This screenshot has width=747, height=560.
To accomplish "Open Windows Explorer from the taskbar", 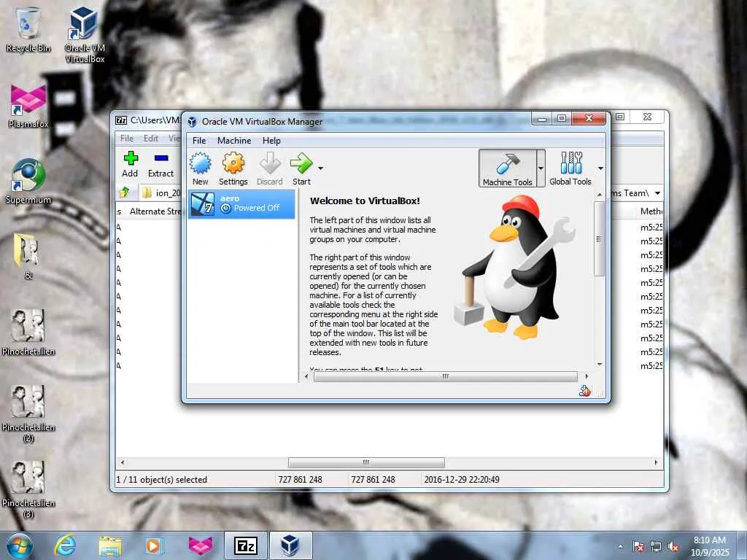I will (110, 545).
